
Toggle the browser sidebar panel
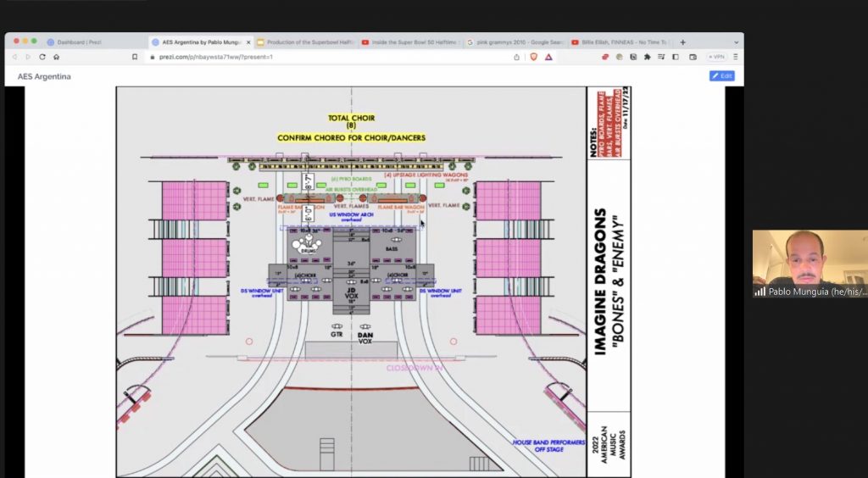(x=676, y=57)
